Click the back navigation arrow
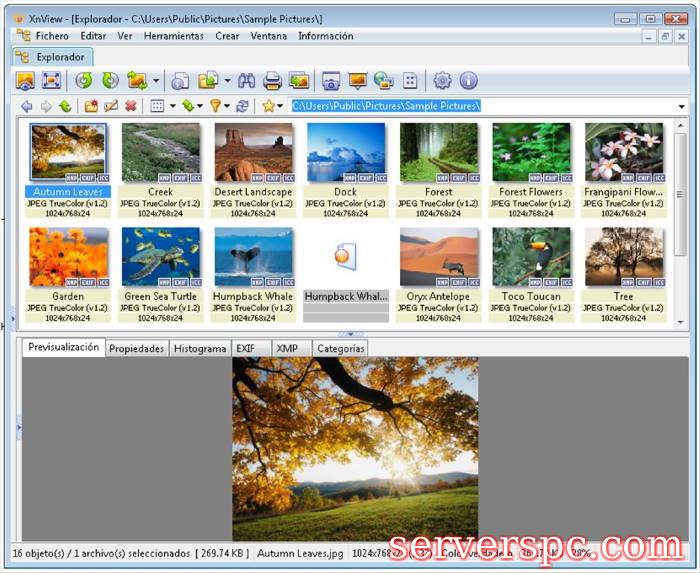 26,106
